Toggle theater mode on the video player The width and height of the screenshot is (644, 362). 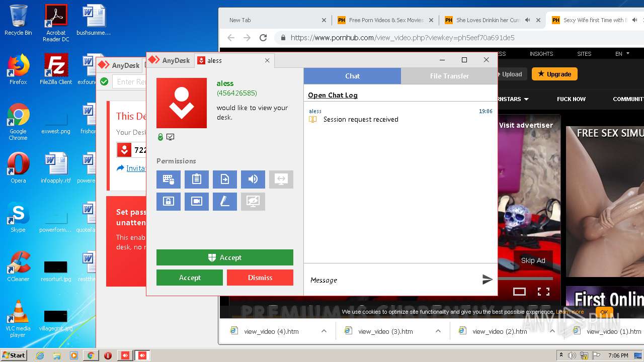coord(519,292)
